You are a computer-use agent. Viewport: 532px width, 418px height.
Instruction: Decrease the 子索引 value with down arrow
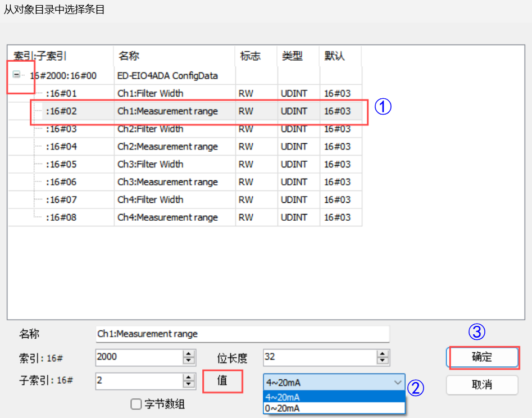coord(189,384)
